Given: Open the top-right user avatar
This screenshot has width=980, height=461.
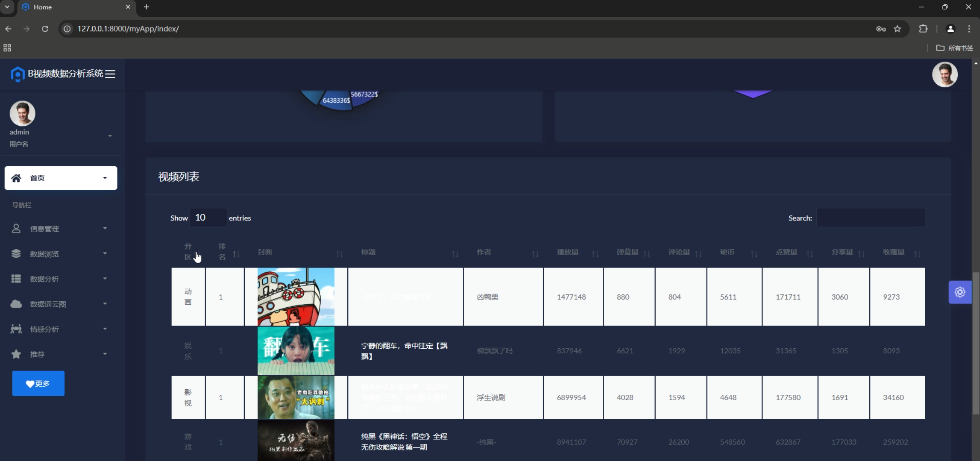Looking at the screenshot, I should tap(944, 74).
